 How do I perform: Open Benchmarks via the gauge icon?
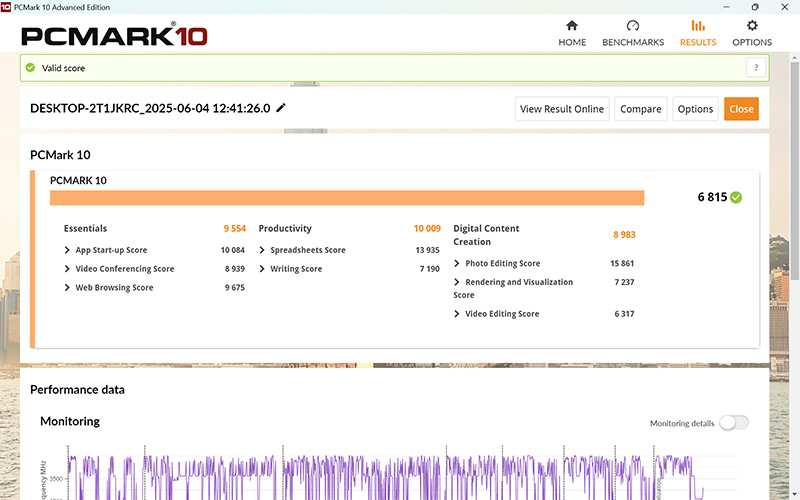pos(632,26)
